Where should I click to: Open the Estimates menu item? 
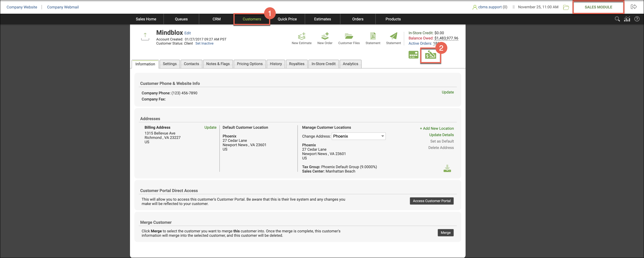tap(322, 19)
